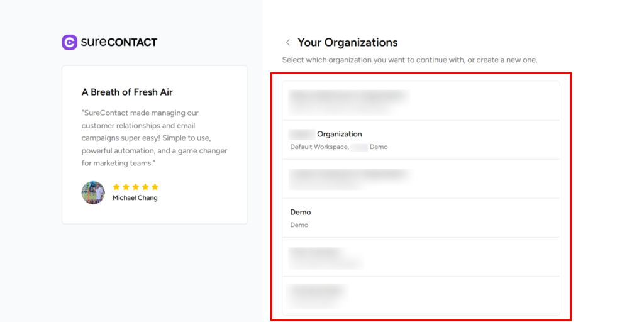Select blurred organization between Organization and Demo
Screen dimensions: 644x322
421,179
